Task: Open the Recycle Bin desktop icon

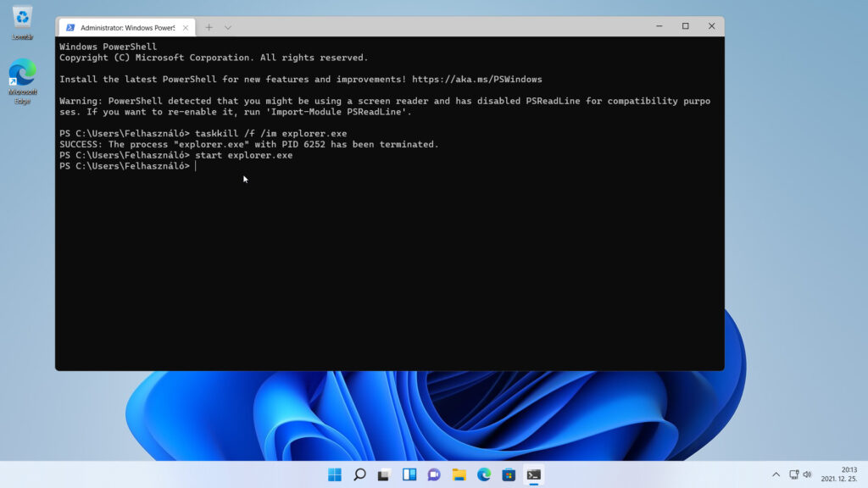Action: (x=22, y=23)
